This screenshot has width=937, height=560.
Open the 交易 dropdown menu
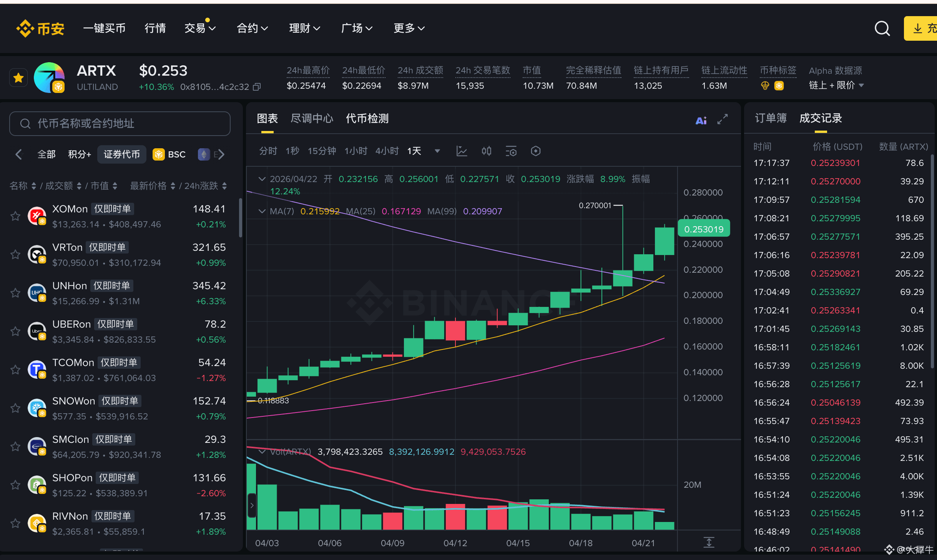coord(200,28)
